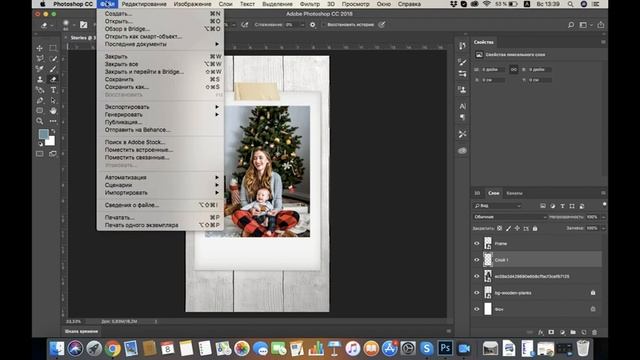This screenshot has height=360, width=640.
Task: Switch to the Каналы tab
Action: 514,193
